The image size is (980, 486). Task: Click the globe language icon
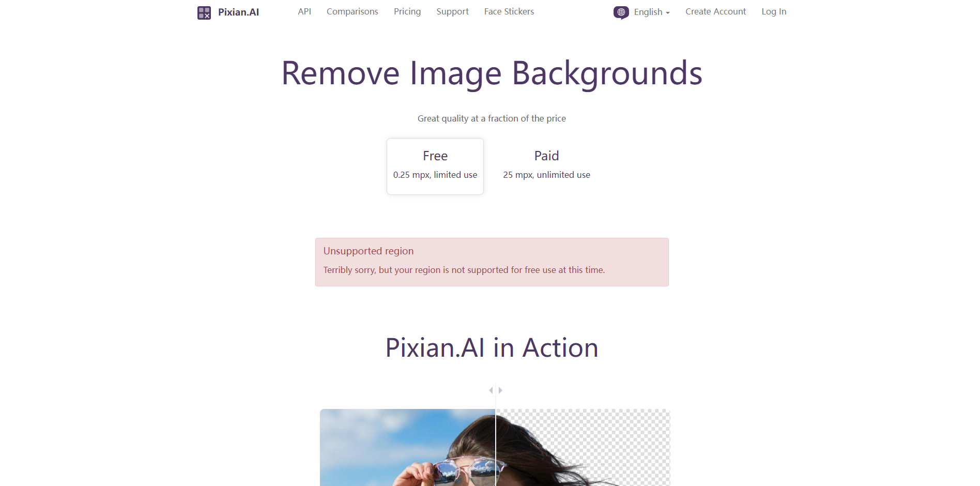[621, 12]
